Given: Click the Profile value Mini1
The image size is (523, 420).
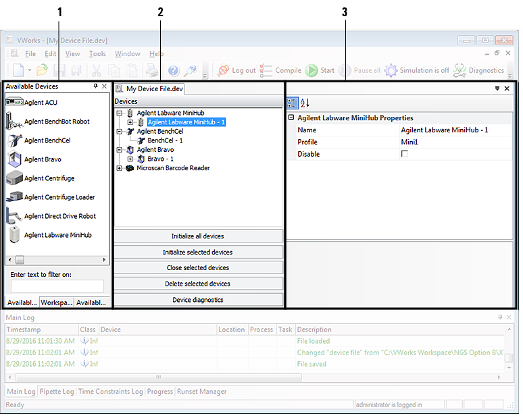Looking at the screenshot, I should point(409,142).
